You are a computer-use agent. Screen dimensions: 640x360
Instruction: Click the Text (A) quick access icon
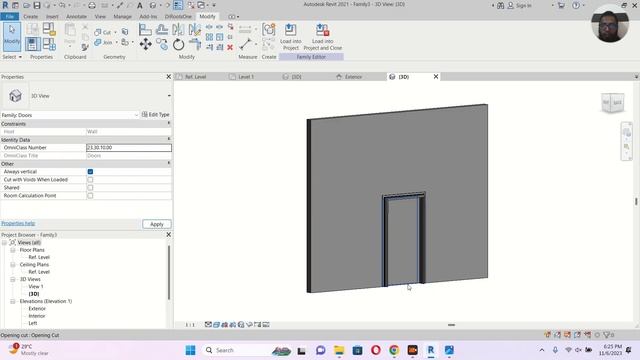point(140,5)
